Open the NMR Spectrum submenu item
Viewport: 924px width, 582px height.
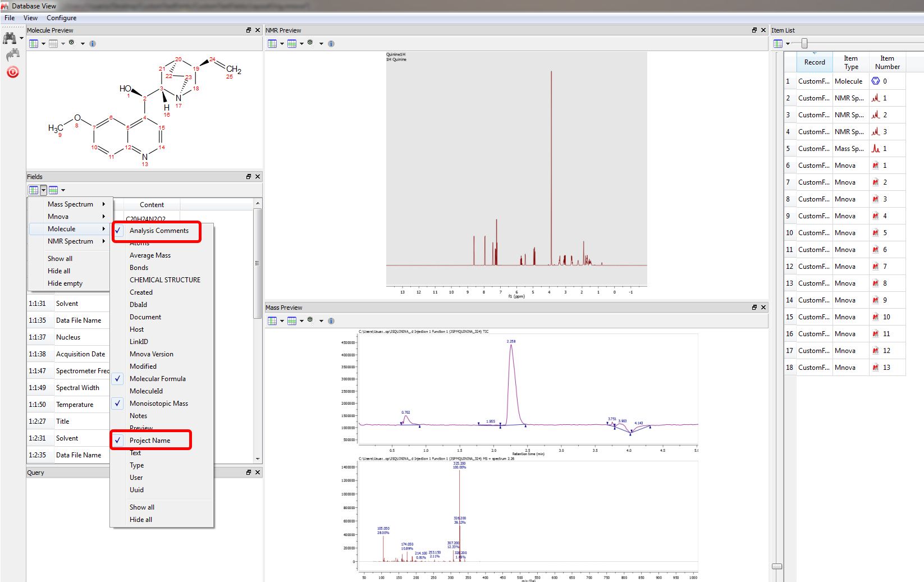click(x=69, y=241)
